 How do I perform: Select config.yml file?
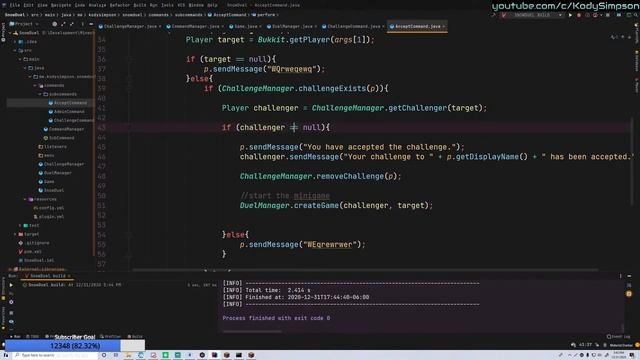pos(49,208)
